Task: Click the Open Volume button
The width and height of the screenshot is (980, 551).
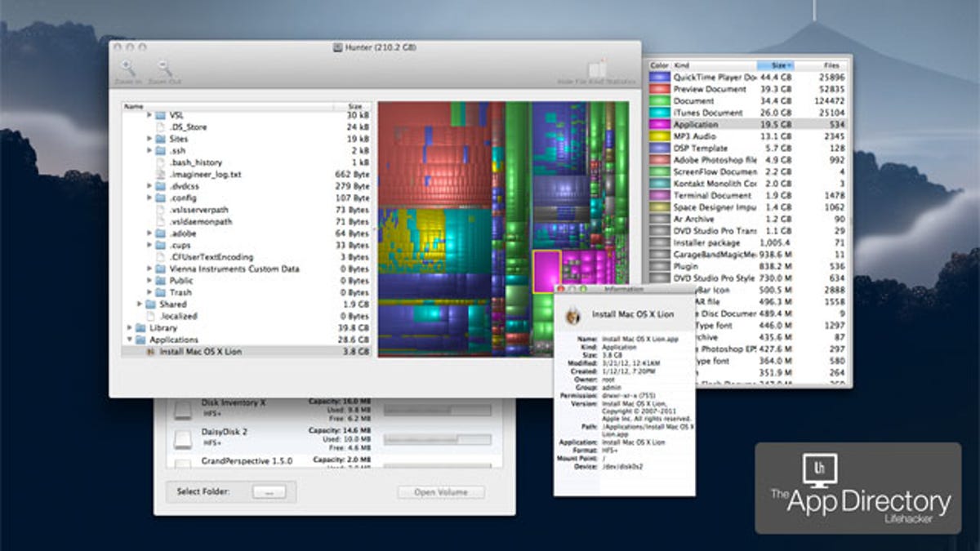Action: point(441,492)
